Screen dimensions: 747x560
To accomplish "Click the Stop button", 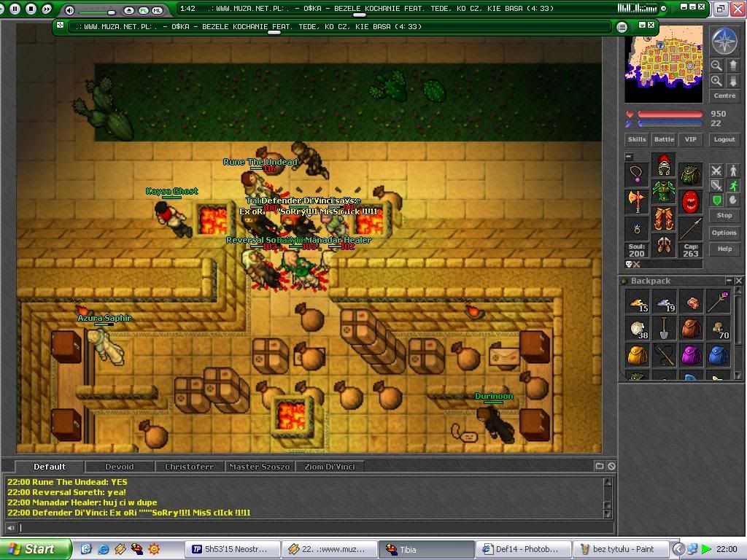I will click(x=724, y=215).
